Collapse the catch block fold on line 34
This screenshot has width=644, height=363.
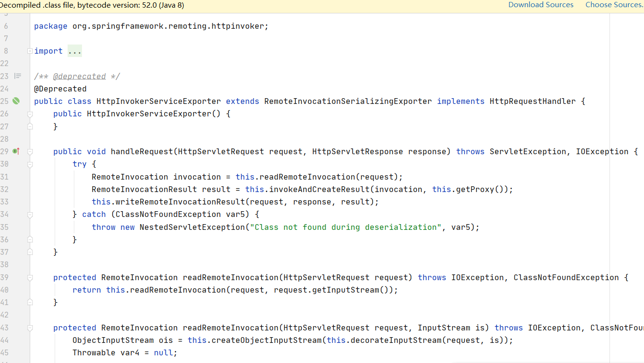click(30, 215)
